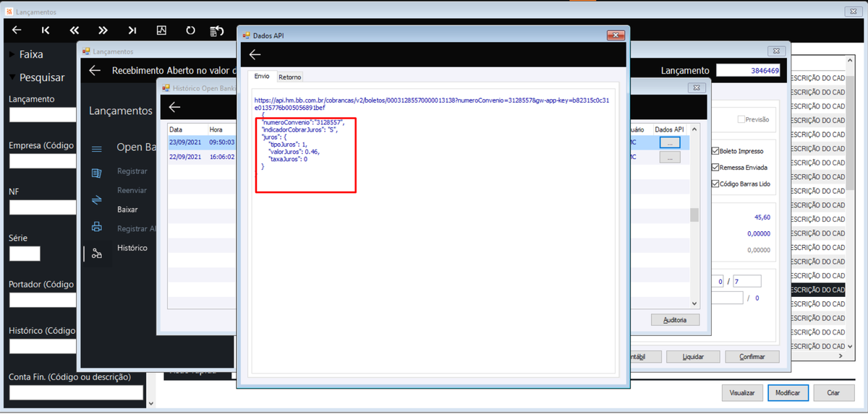Select Registrar in Open Banking menu
The image size is (868, 414).
(x=132, y=171)
